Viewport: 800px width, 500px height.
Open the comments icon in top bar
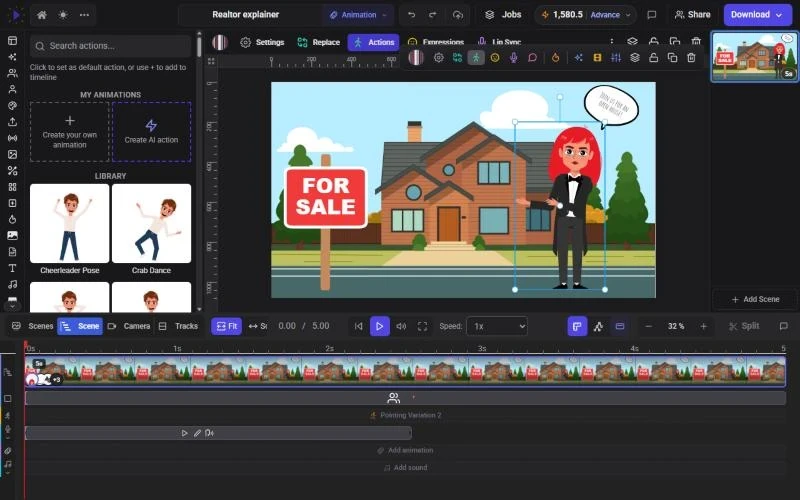652,15
